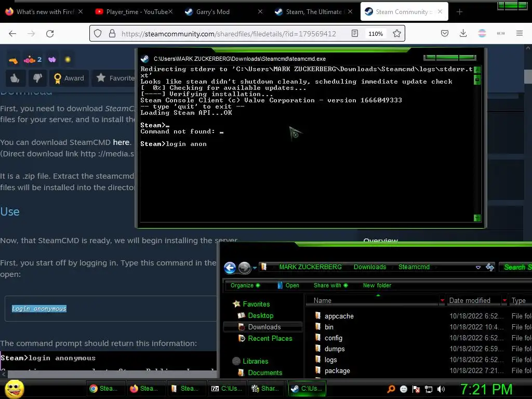
Task: Refresh the Explorer folder view
Action: point(490,268)
